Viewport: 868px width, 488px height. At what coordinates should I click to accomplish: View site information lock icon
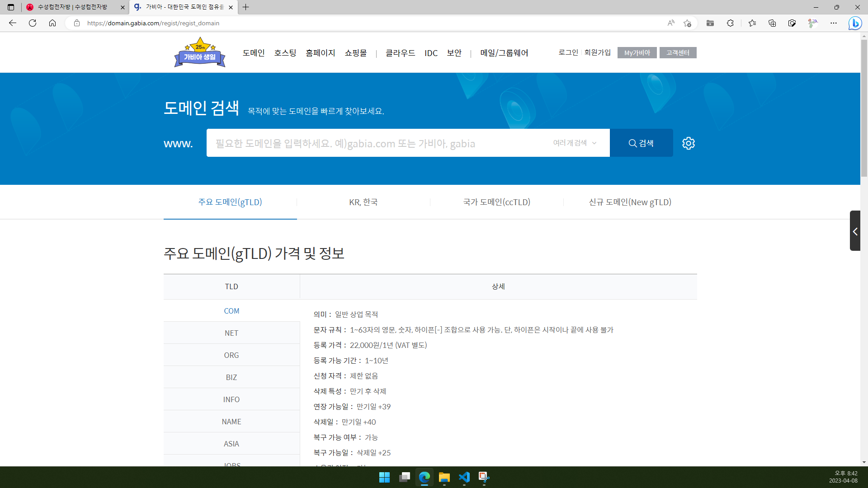(x=77, y=23)
